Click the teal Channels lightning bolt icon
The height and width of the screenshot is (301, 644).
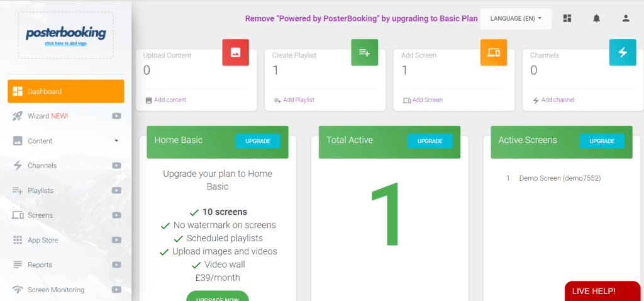pyautogui.click(x=623, y=52)
